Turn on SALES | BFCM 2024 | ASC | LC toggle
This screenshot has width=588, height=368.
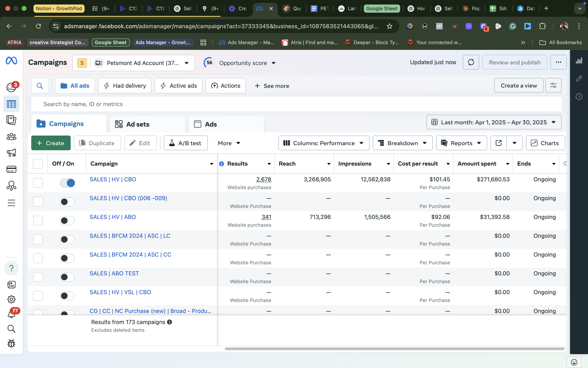tap(67, 239)
